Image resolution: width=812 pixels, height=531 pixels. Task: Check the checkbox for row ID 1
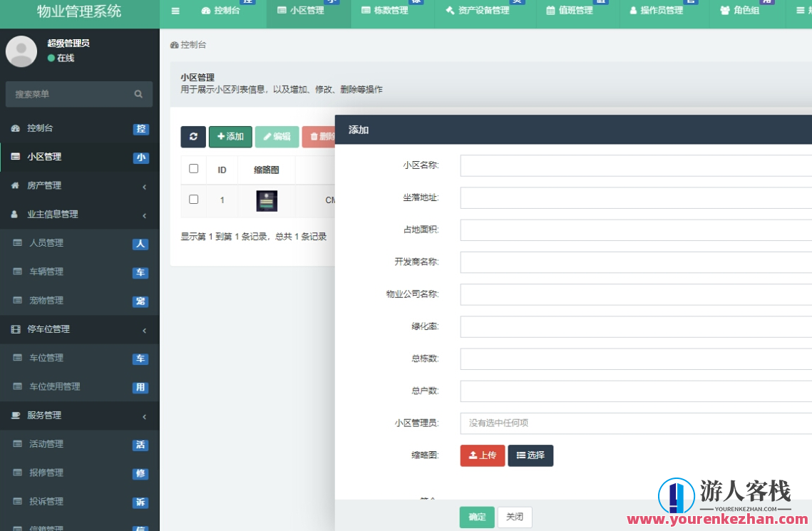193,200
